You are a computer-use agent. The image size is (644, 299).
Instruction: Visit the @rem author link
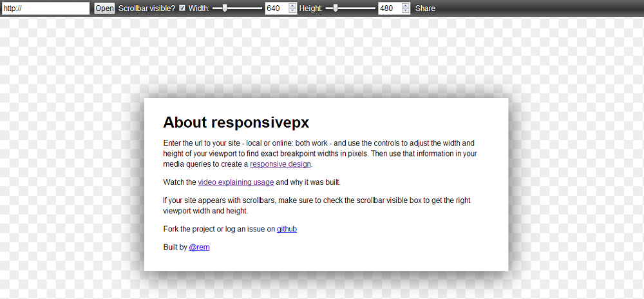click(199, 247)
